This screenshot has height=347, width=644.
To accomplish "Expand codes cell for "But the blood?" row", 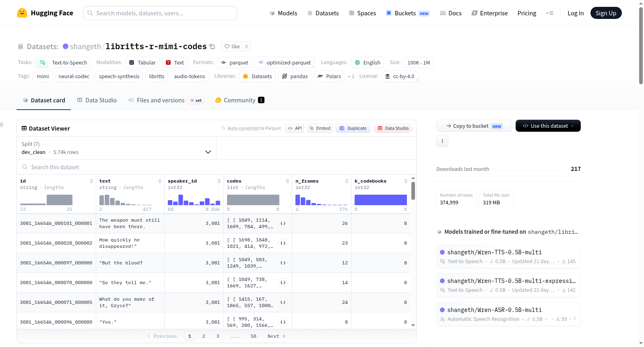I will pyautogui.click(x=283, y=263).
